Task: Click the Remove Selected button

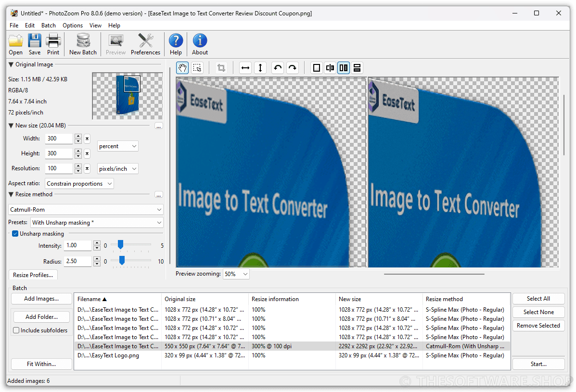Action: pos(538,326)
